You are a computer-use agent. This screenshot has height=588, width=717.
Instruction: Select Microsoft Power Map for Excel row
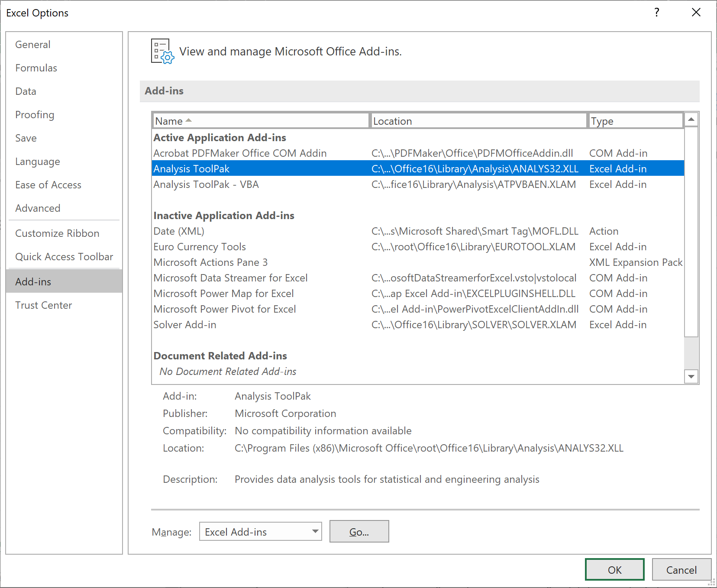pyautogui.click(x=418, y=294)
